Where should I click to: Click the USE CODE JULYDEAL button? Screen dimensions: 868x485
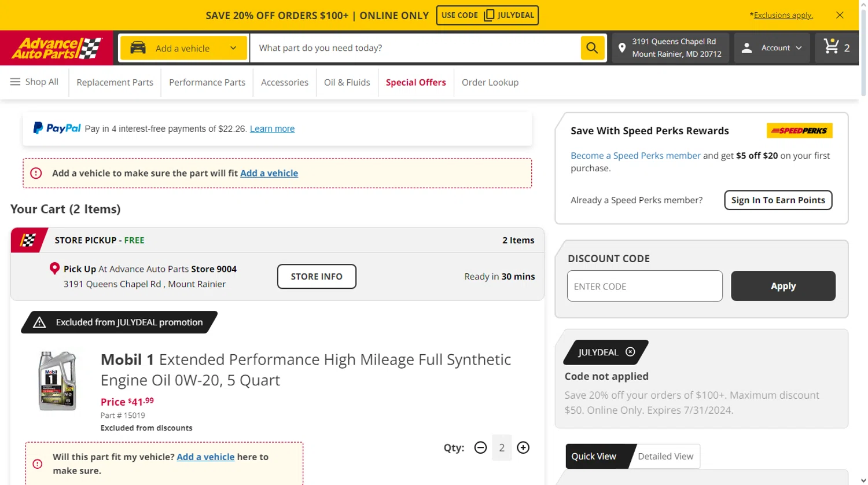[487, 15]
